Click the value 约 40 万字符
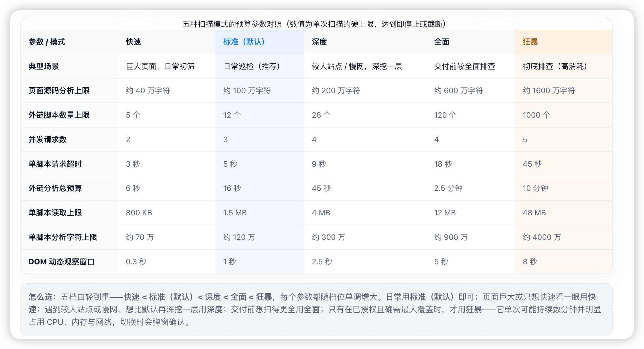The image size is (644, 349). [x=148, y=91]
